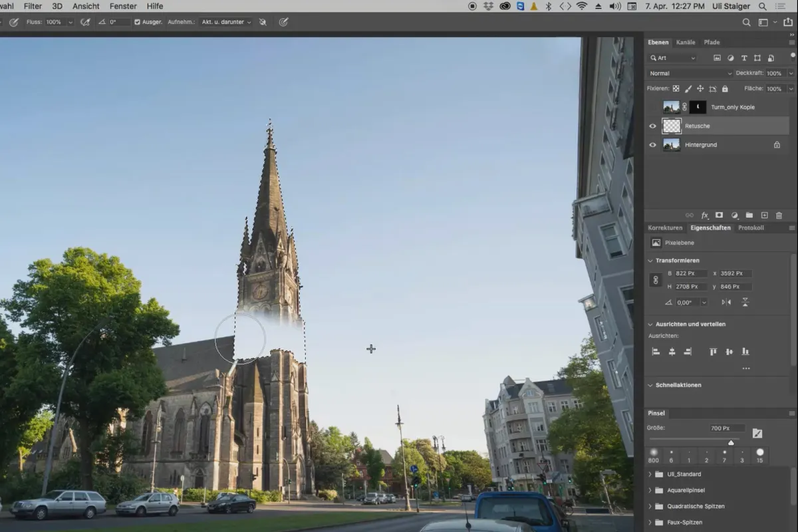Add a layer style with fx icon
This screenshot has height=532, width=798.
pyautogui.click(x=705, y=215)
